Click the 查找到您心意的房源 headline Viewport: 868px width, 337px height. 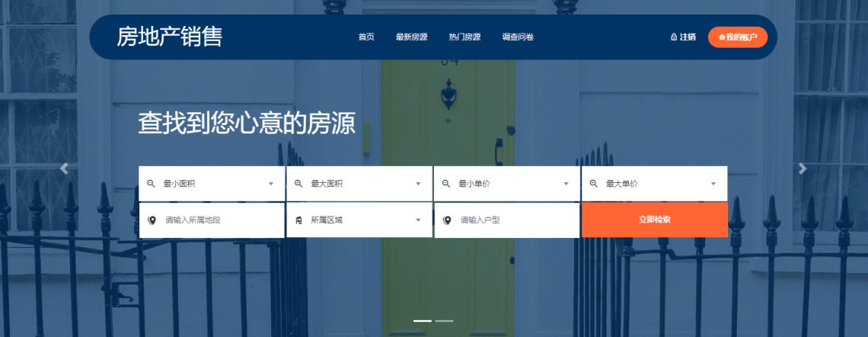(247, 123)
